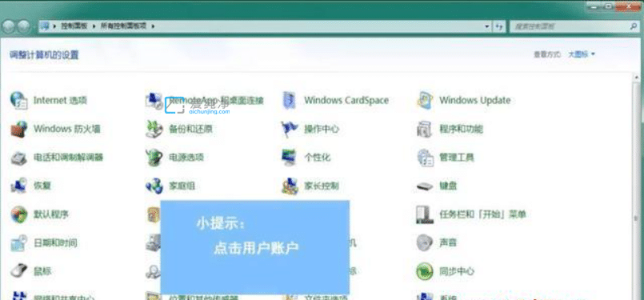This screenshot has width=644, height=300.
Task: Open the Internet 选项 icon
Action: coord(18,101)
